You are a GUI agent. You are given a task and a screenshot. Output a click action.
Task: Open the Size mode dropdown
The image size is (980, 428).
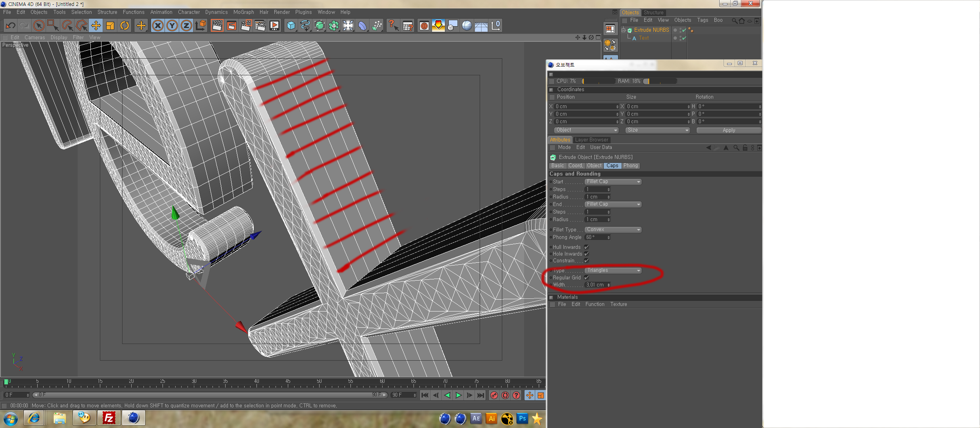(657, 130)
